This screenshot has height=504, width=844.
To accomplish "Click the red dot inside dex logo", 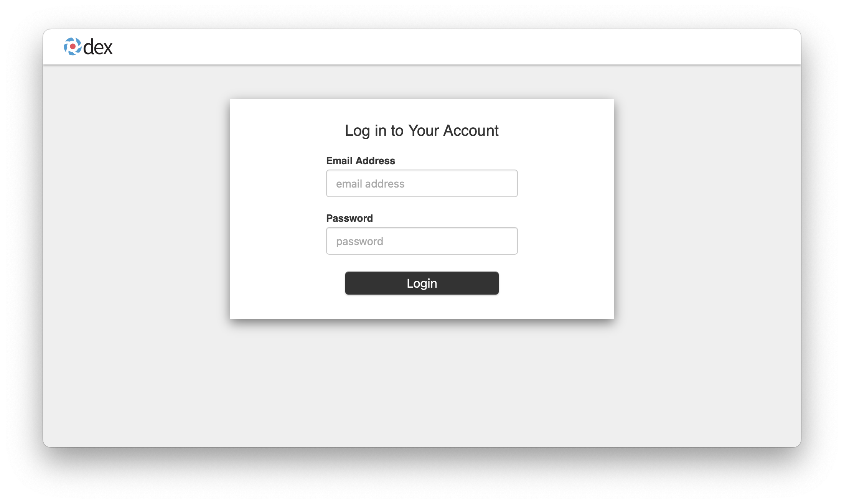I will tap(73, 46).
